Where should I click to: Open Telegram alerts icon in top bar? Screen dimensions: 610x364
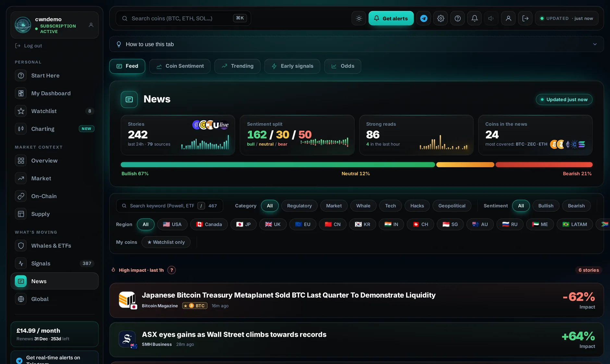(x=424, y=18)
